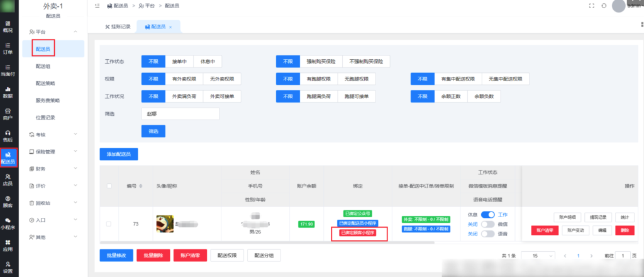644x277 pixels.
Task: Select 有外卖权限 filter
Action: coord(184,79)
